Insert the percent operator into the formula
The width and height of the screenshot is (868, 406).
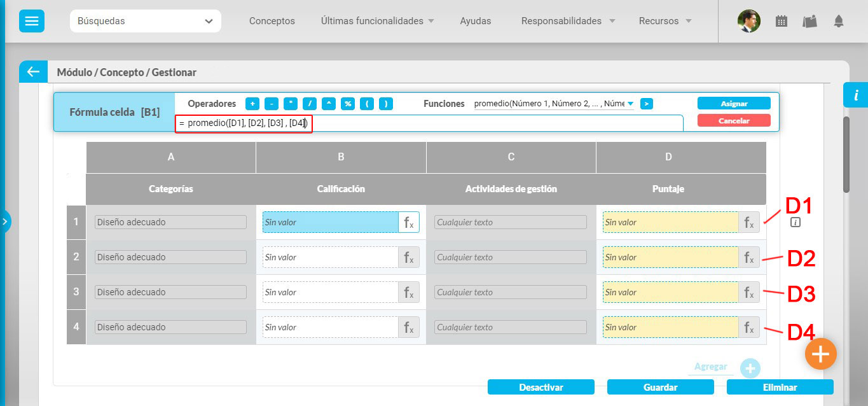pyautogui.click(x=348, y=104)
